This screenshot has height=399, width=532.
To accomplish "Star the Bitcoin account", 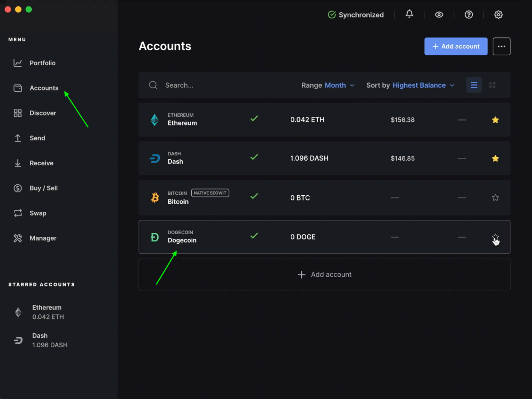I will (495, 198).
